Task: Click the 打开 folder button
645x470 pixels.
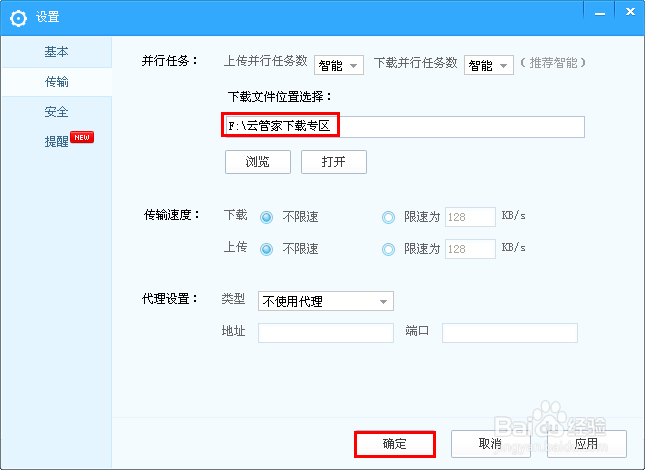Action: tap(334, 162)
